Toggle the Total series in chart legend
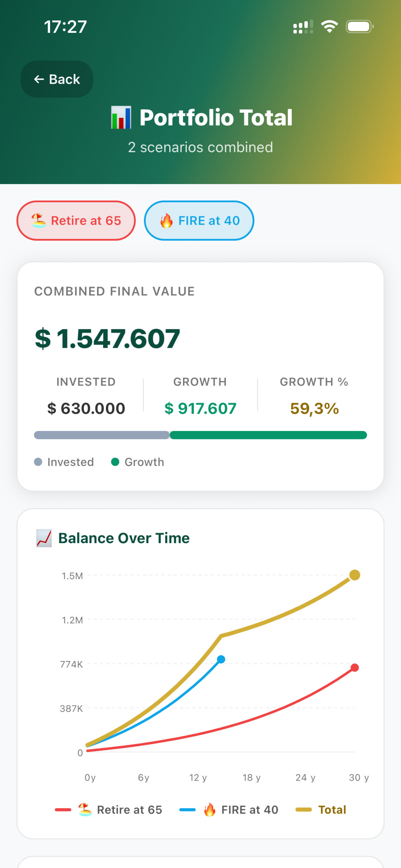 pyautogui.click(x=321, y=810)
